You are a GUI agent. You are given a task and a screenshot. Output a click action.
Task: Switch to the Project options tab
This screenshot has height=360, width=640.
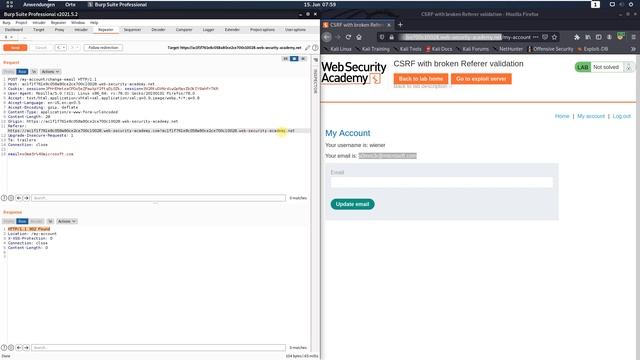[x=262, y=30]
